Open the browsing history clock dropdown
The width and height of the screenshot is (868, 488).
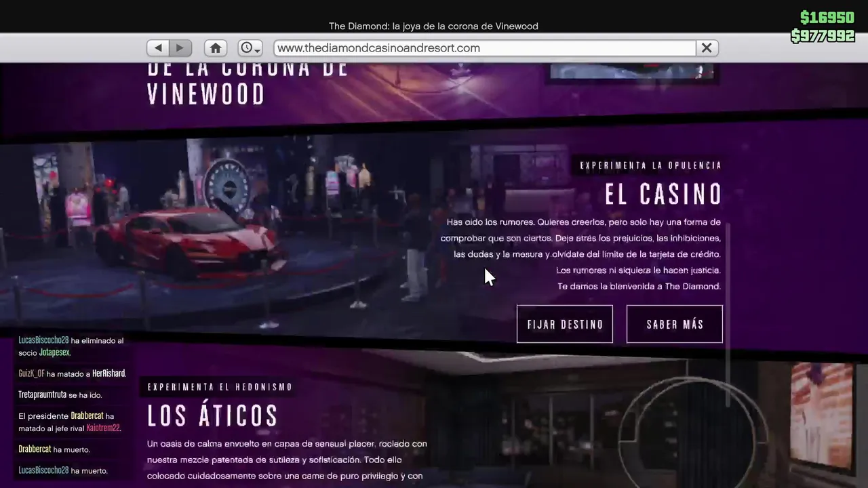pyautogui.click(x=250, y=48)
